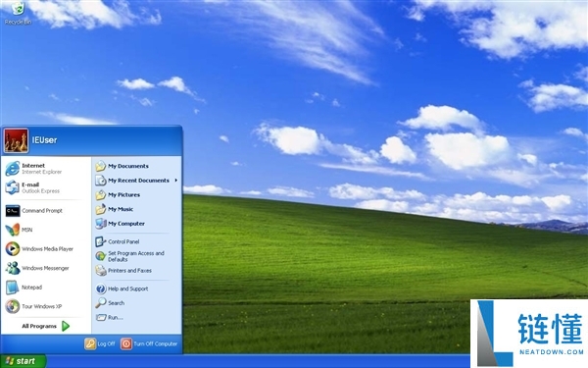Click the Command Prompt icon

click(13, 211)
